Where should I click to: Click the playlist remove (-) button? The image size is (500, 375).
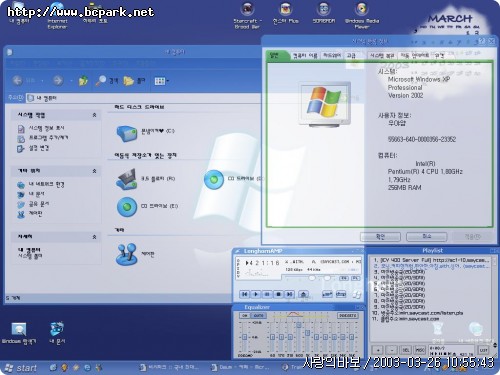[x=392, y=350]
